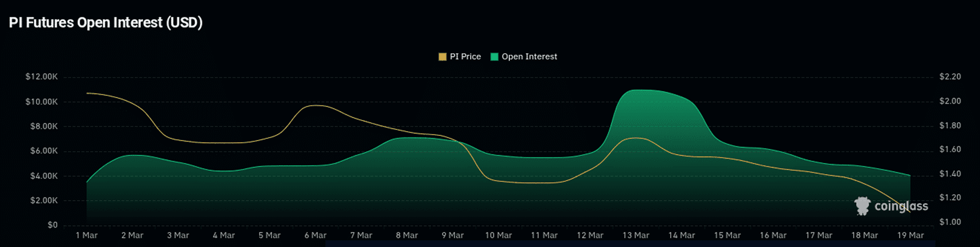The height and width of the screenshot is (247, 980).
Task: Click the yellow PI Price legend swatch
Action: pos(442,57)
